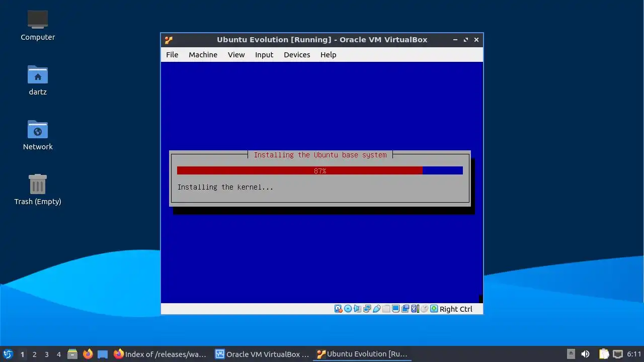Open the Input menu
This screenshot has width=644, height=362.
coord(264,55)
